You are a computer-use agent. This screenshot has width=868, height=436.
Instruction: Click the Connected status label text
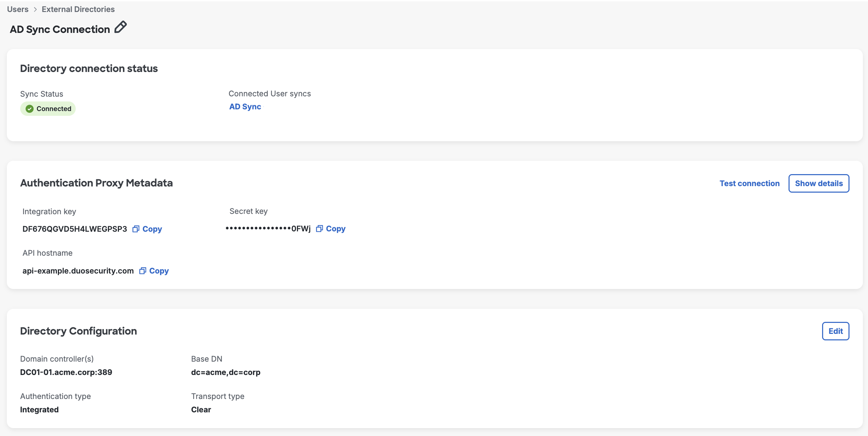click(x=54, y=109)
